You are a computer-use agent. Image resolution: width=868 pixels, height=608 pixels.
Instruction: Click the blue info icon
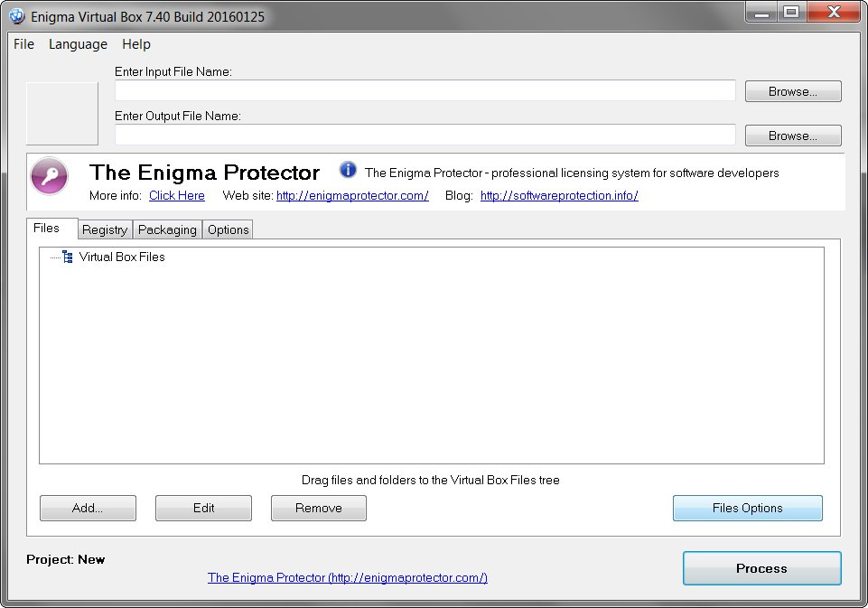(348, 170)
